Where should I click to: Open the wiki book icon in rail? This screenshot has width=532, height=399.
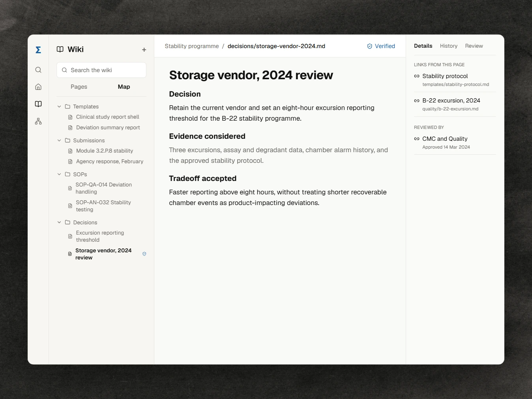[38, 104]
